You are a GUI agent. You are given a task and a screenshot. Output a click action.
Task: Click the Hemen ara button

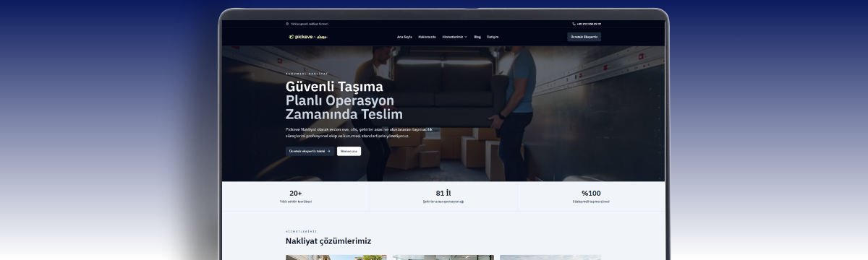pos(349,151)
